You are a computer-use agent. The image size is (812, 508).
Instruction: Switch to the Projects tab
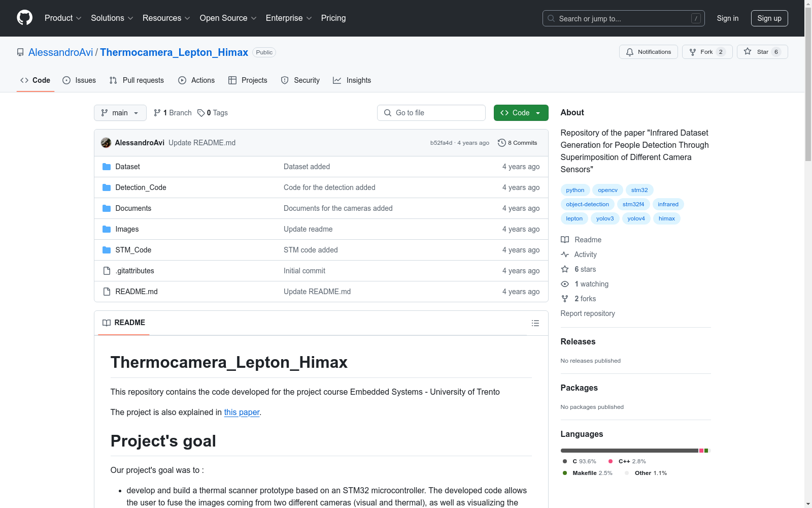(248, 80)
